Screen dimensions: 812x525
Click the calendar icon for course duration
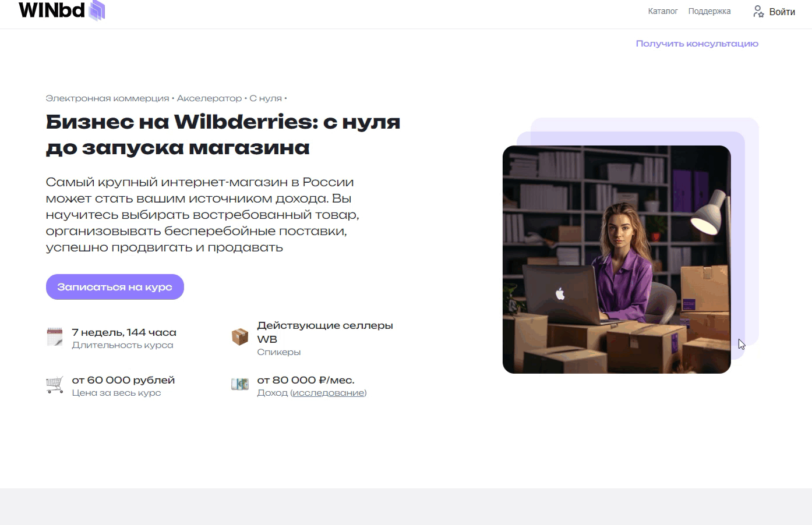point(55,337)
